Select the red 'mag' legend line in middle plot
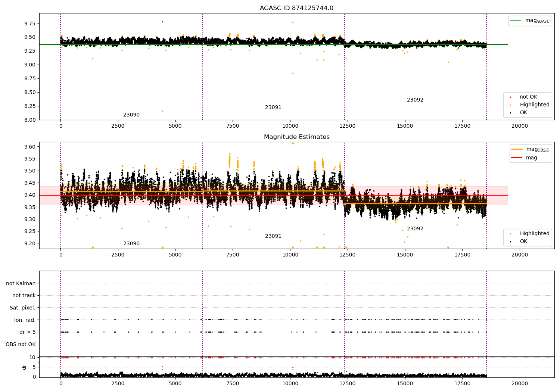 [x=517, y=158]
